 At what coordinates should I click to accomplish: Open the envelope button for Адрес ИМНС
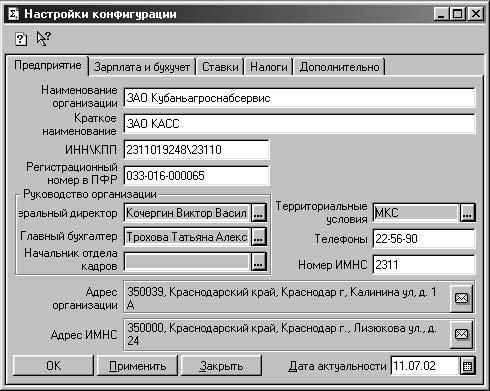pyautogui.click(x=461, y=334)
